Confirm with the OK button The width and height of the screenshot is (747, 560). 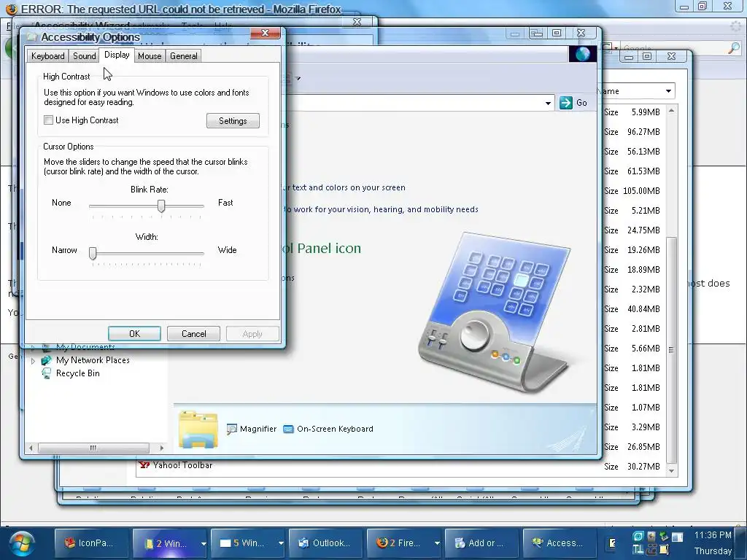[x=134, y=334]
